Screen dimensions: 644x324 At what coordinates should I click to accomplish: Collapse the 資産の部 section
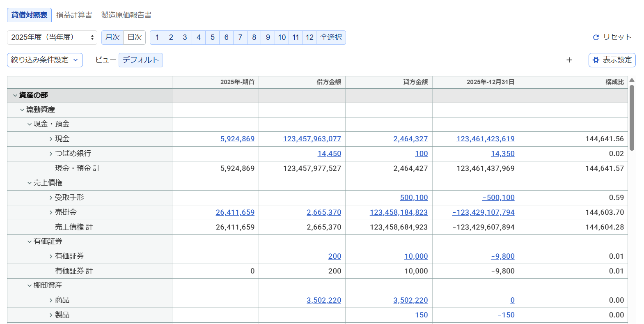click(x=15, y=95)
